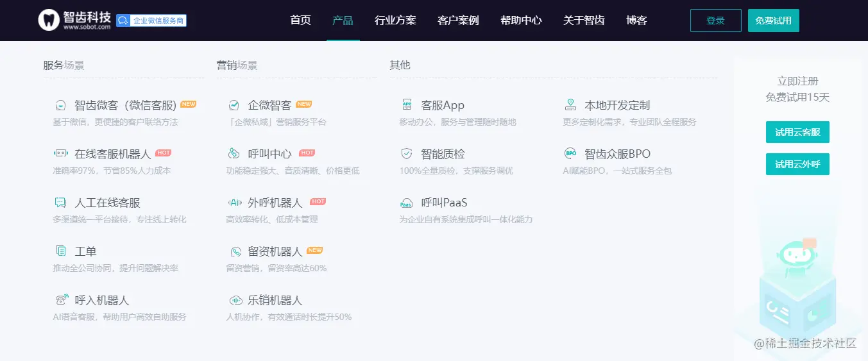The height and width of the screenshot is (361, 868).
Task: Click the text 100%全量质检，支撑服务调优
Action: 456,171
